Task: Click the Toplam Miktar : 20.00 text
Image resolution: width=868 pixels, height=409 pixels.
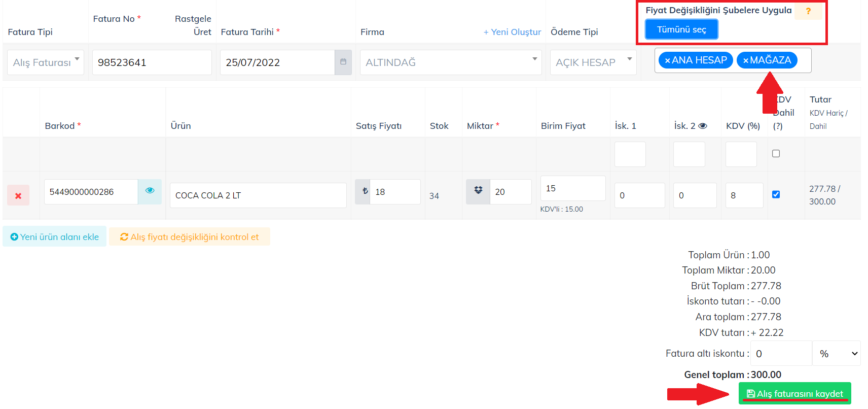Action: tap(729, 270)
